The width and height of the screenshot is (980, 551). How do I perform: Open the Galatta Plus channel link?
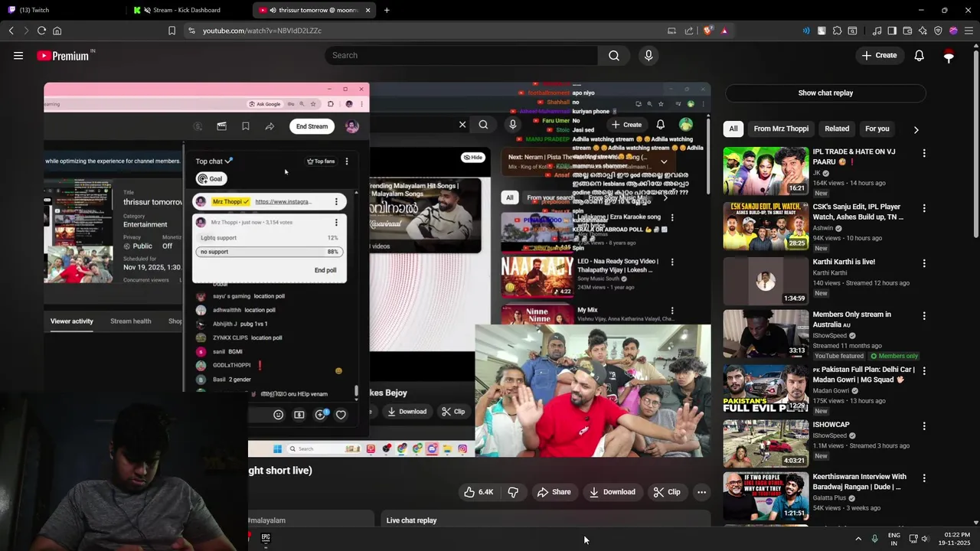[x=831, y=497]
